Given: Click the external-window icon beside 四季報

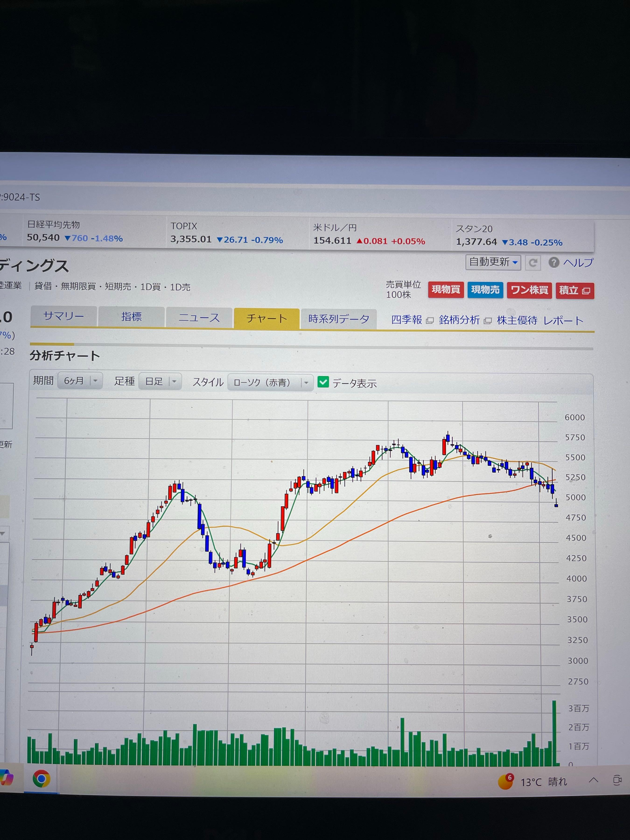Looking at the screenshot, I should pos(430,321).
